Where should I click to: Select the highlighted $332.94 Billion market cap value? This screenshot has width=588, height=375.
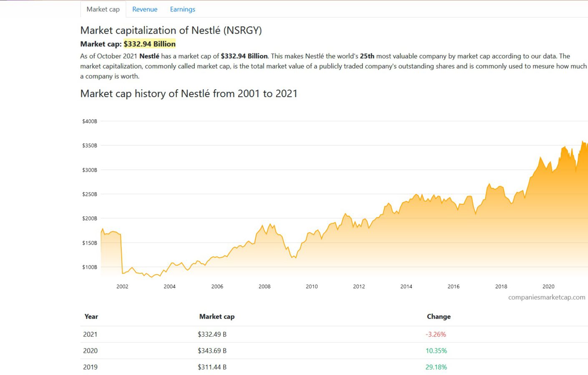pos(149,44)
